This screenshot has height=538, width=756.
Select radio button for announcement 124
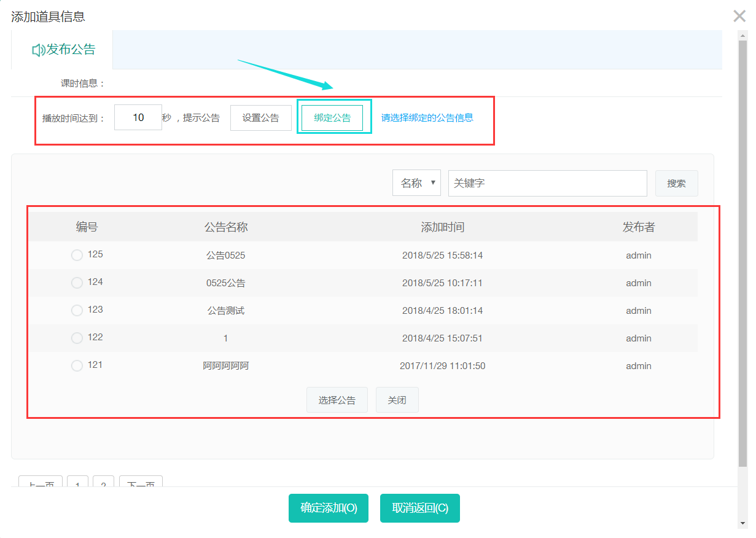pyautogui.click(x=77, y=283)
